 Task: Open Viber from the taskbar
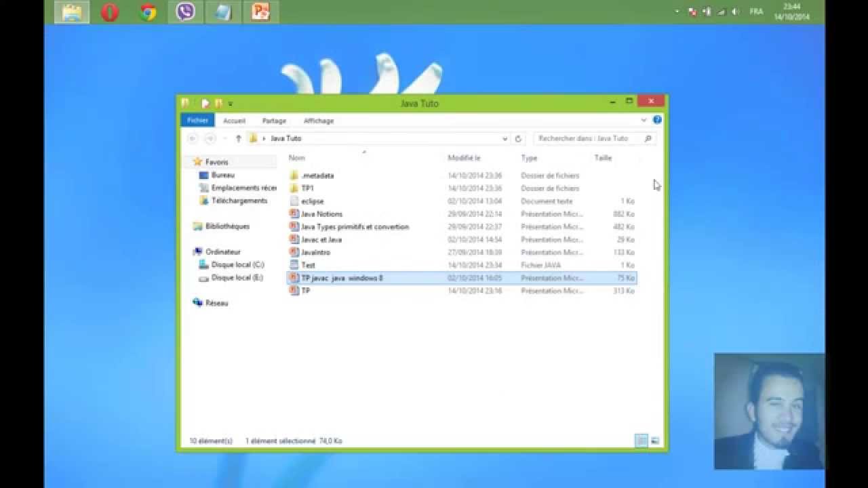pos(185,12)
